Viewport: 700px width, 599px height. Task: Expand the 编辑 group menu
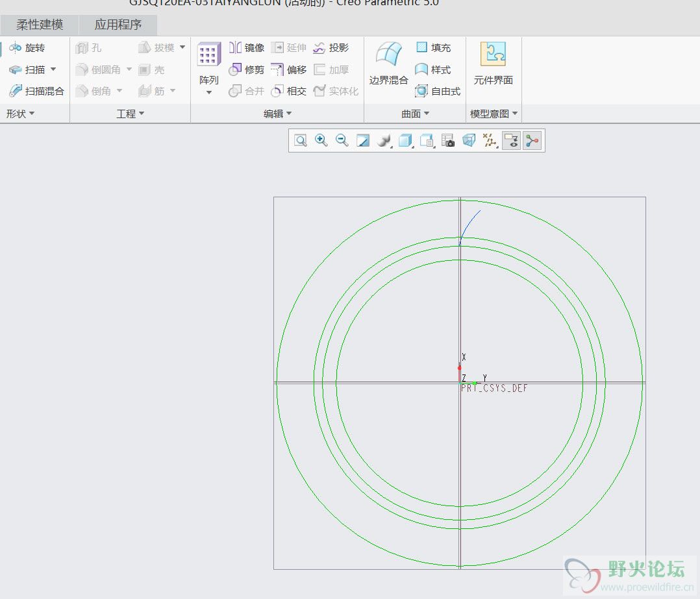278,114
